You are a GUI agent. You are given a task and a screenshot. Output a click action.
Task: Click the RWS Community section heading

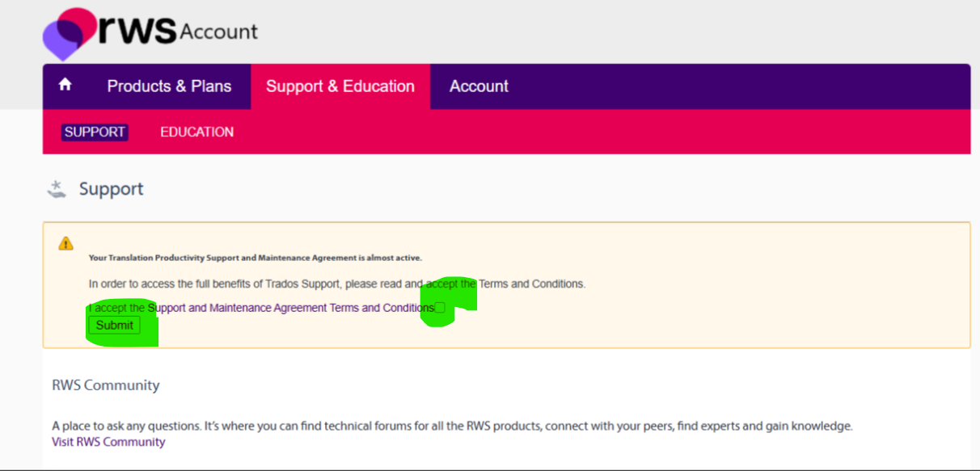point(105,385)
